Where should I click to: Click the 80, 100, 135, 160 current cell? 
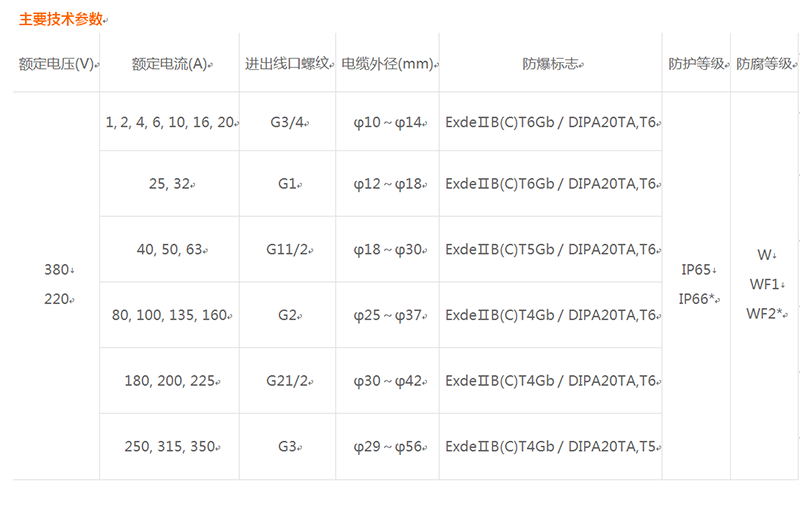coord(169,315)
